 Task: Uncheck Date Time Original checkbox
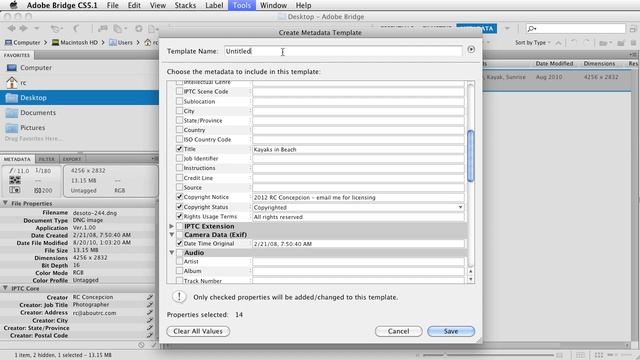coord(179,243)
